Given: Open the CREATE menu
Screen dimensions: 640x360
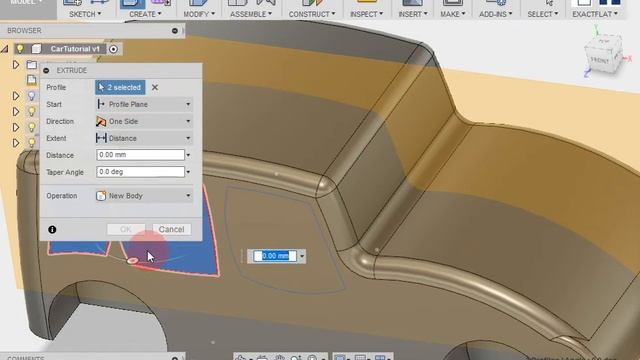Looking at the screenshot, I should 145,14.
